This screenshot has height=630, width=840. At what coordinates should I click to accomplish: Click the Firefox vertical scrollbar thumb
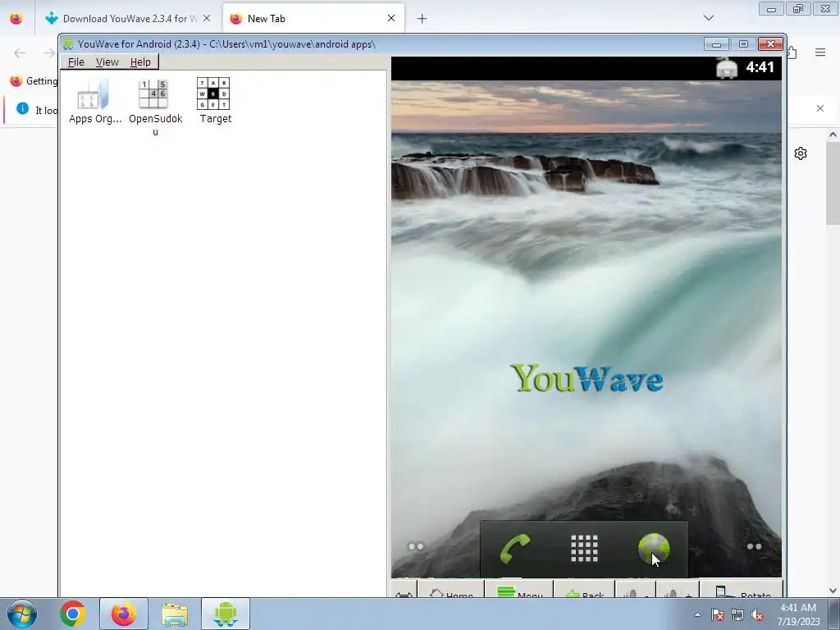[x=833, y=183]
